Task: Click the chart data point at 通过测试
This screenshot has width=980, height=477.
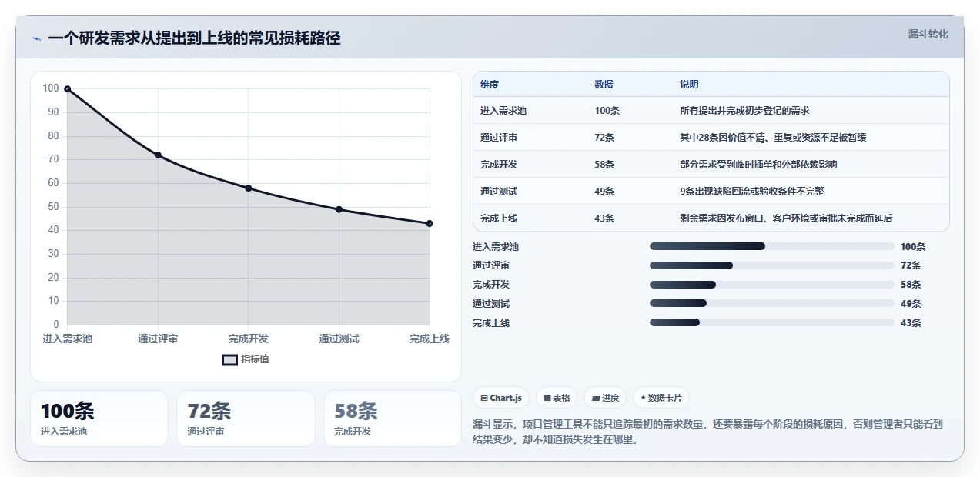Action: (x=339, y=209)
